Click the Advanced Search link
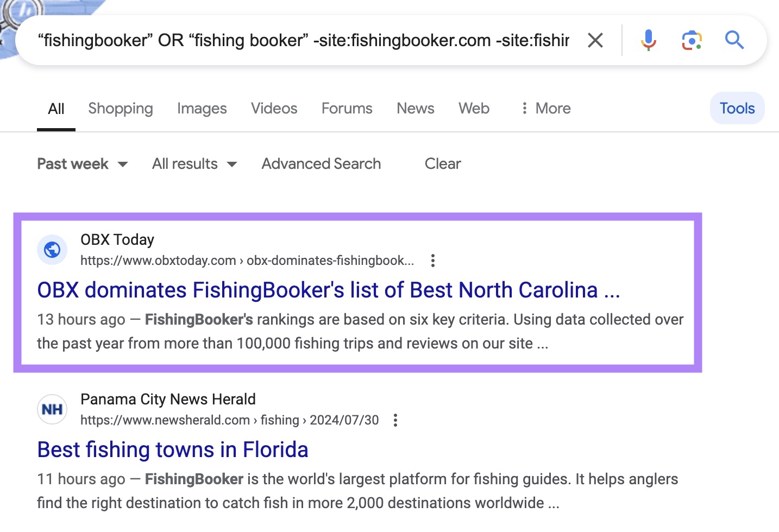The width and height of the screenshot is (779, 532). [x=321, y=163]
